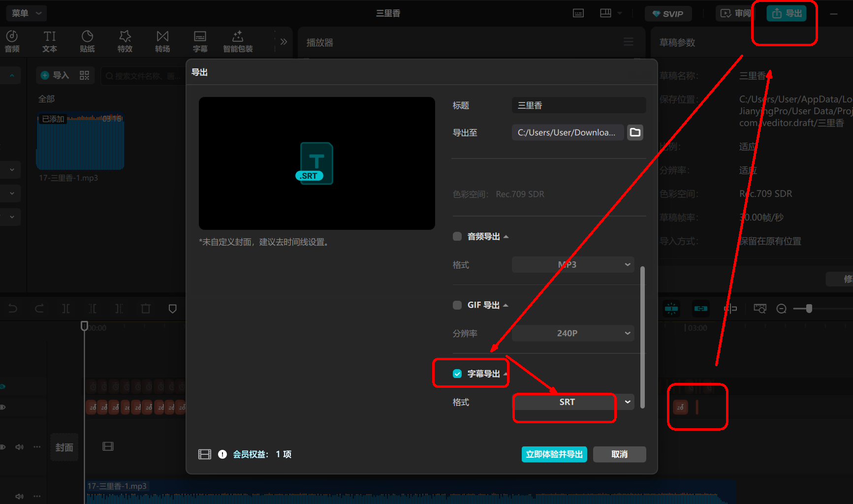Toggle the link clips icon
This screenshot has width=853, height=504.
(701, 309)
